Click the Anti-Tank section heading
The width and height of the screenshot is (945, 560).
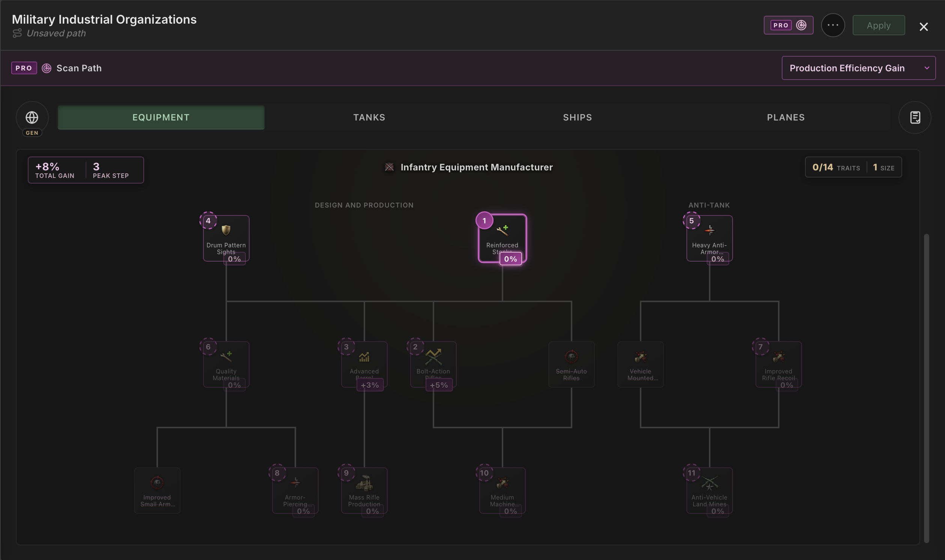[709, 205]
